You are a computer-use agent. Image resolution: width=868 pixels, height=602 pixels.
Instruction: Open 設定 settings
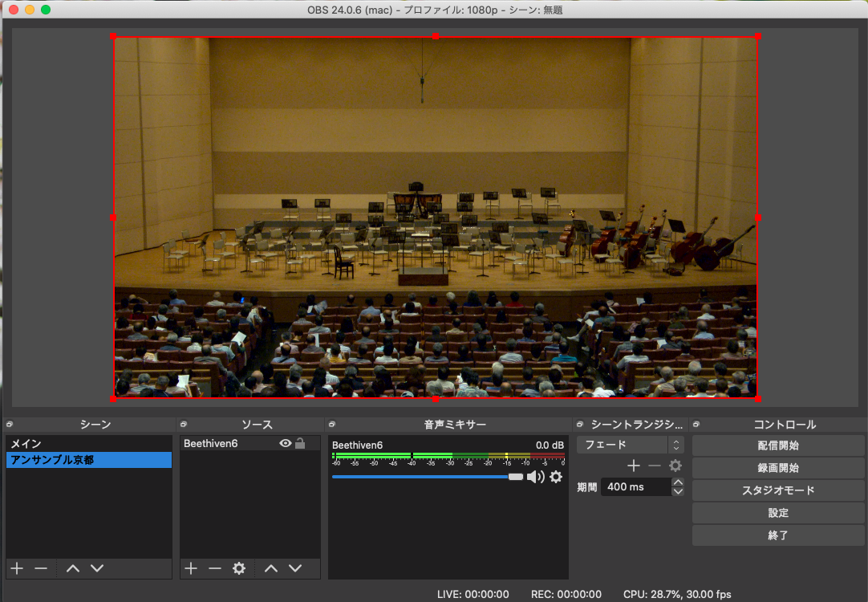point(778,513)
